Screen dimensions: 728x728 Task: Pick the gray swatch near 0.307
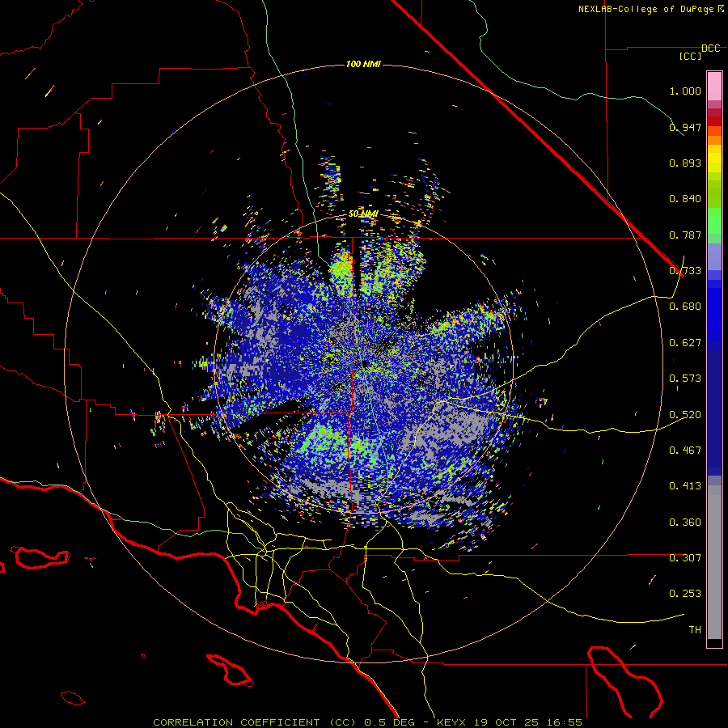(714, 562)
